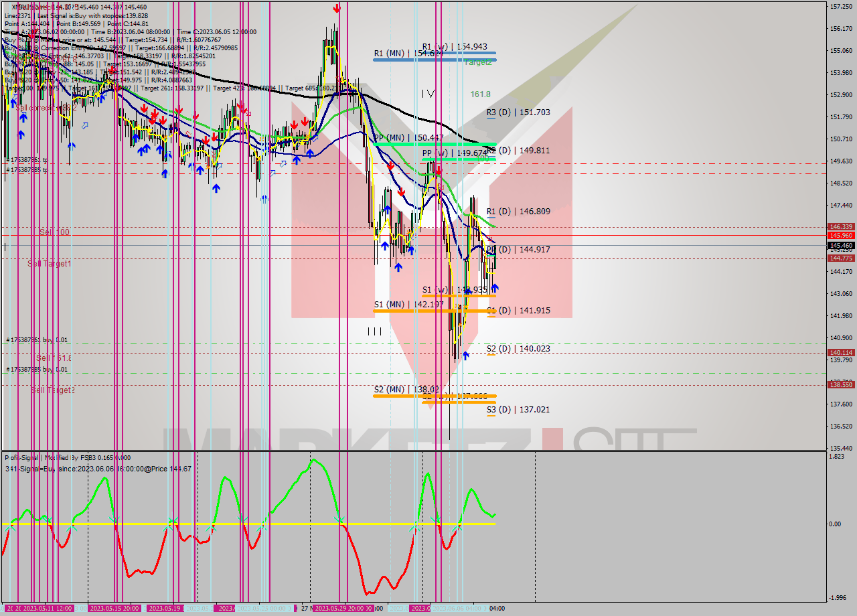Click the 341-Signal Buy indicator label
Viewport: 857px width, 616px height.
click(x=98, y=469)
